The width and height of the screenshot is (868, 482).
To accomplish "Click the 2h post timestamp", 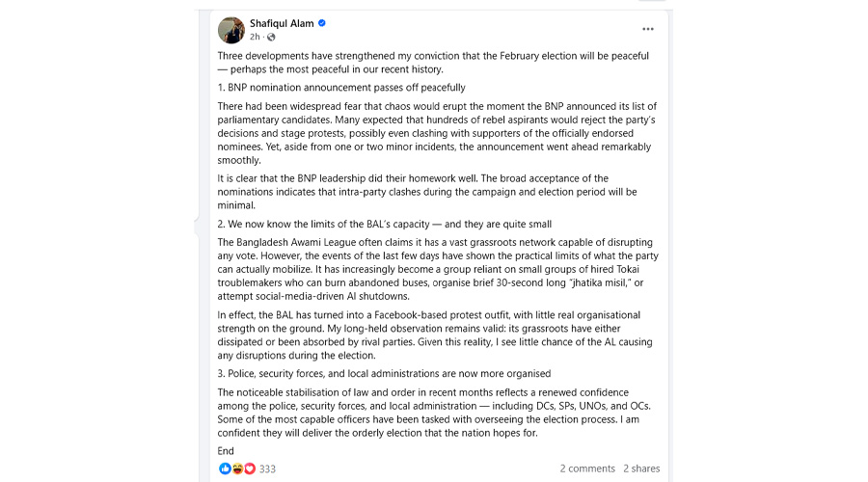I will pos(255,38).
